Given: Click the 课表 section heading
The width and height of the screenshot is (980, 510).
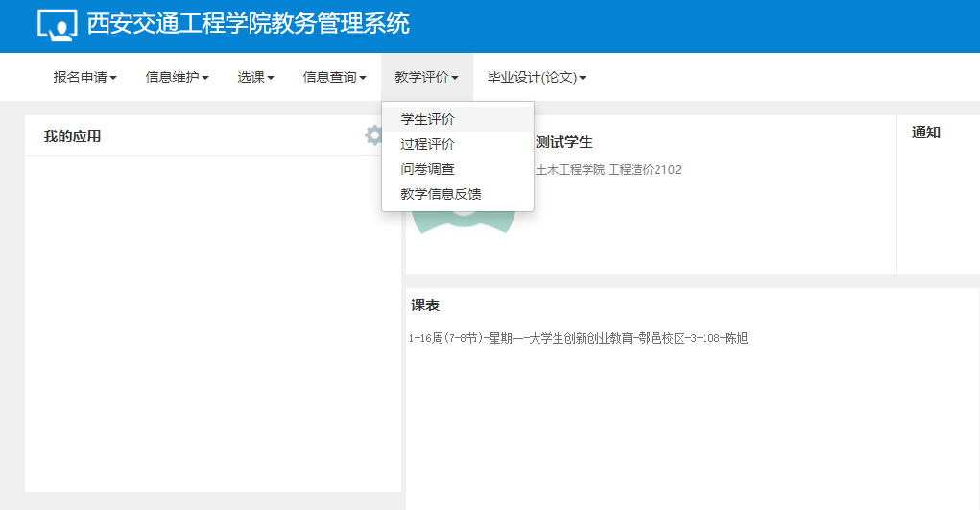Looking at the screenshot, I should (x=425, y=304).
